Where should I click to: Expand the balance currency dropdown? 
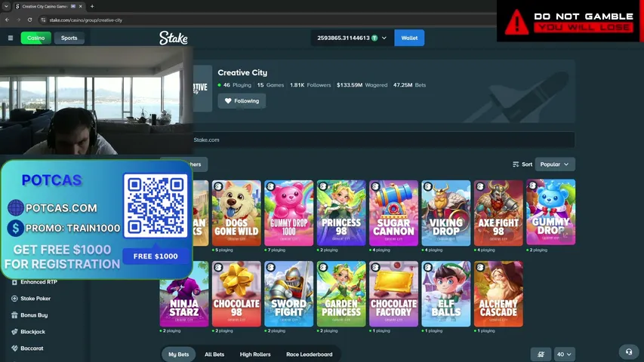[384, 38]
